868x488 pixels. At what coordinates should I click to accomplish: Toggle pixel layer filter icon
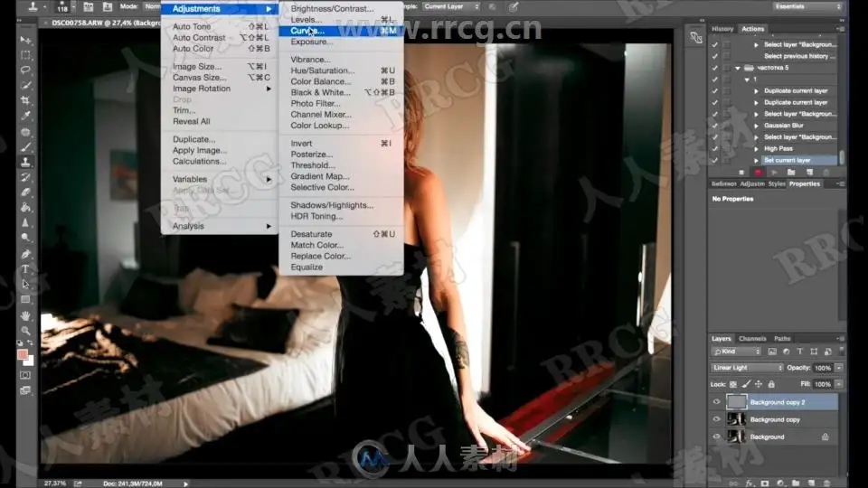pyautogui.click(x=772, y=352)
